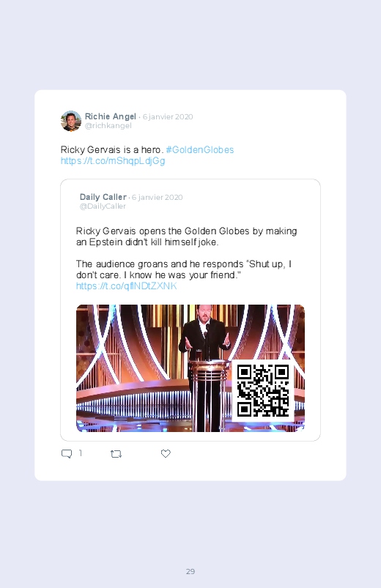Click page number 29 at the bottom
Screen dimensions: 381x588
pos(190,571)
